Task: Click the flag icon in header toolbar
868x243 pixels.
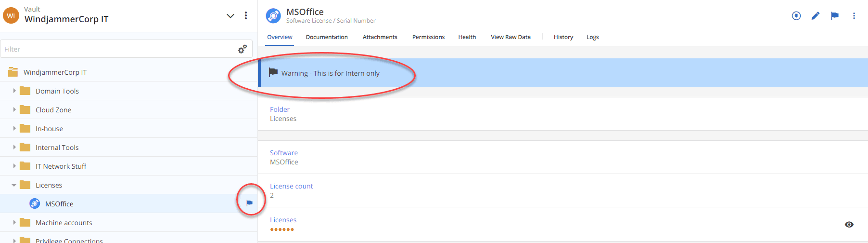Action: [x=835, y=16]
